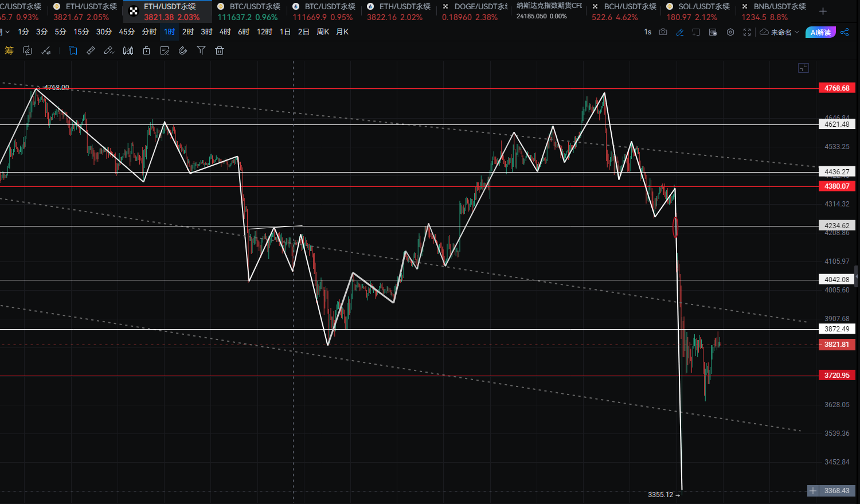Click the 4768.68 red price label
This screenshot has width=860, height=504.
836,88
